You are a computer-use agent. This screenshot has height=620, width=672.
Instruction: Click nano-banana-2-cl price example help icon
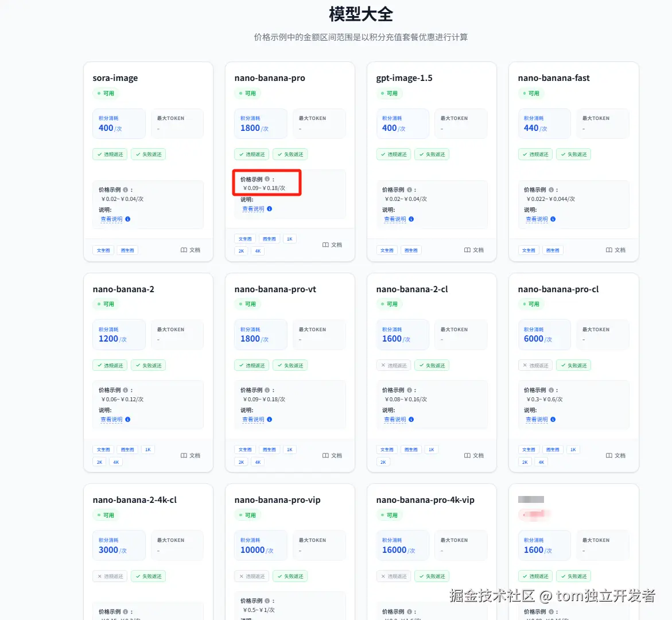tap(409, 390)
